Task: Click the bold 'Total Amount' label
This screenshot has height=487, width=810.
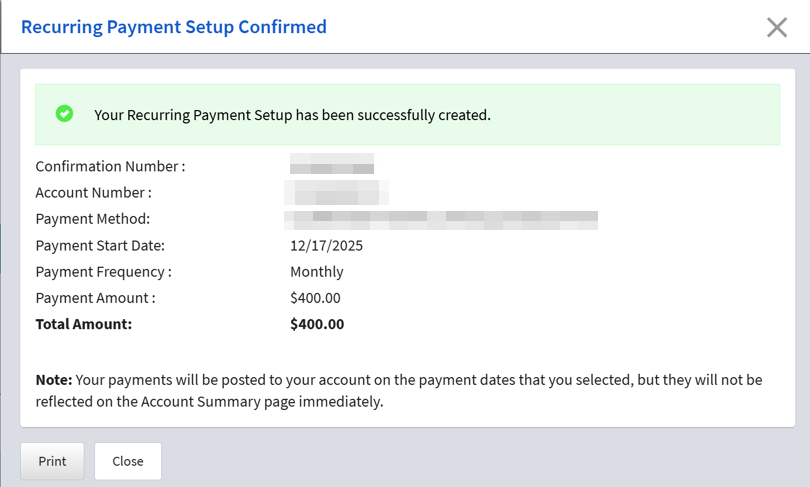Action: 84,324
